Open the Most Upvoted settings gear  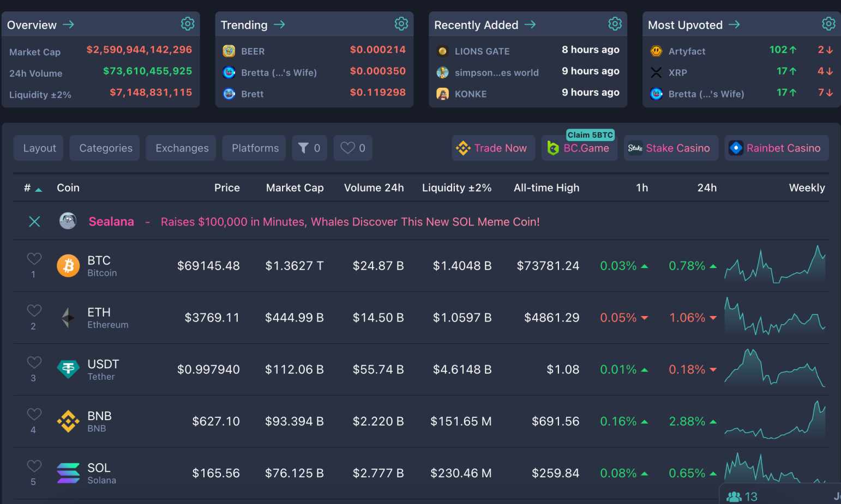pos(828,23)
